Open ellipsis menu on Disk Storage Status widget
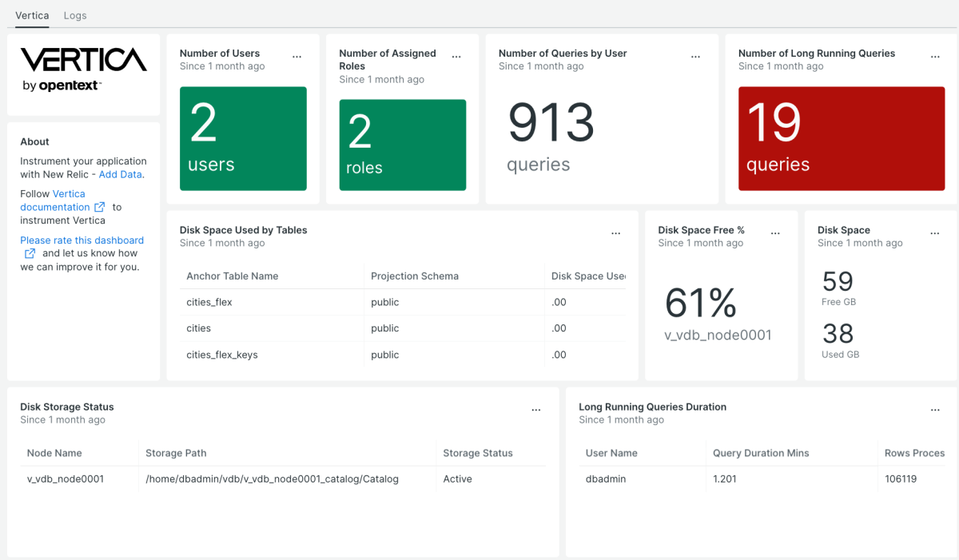Image resolution: width=959 pixels, height=560 pixels. click(535, 409)
